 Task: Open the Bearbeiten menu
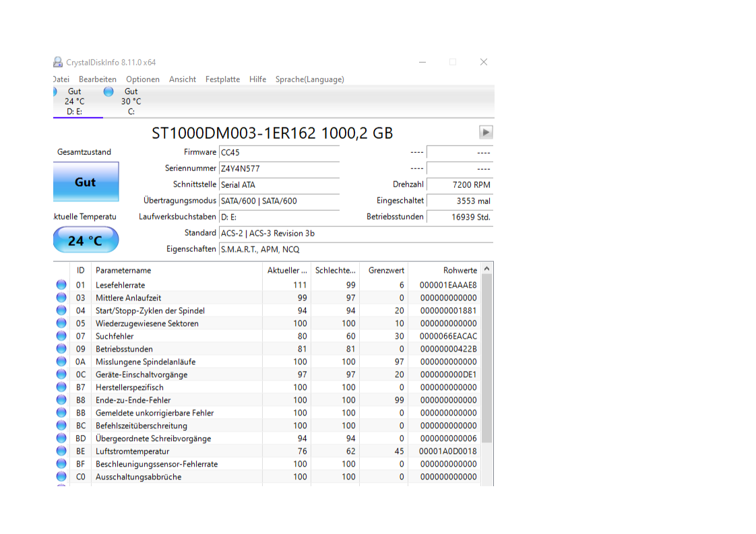point(98,79)
